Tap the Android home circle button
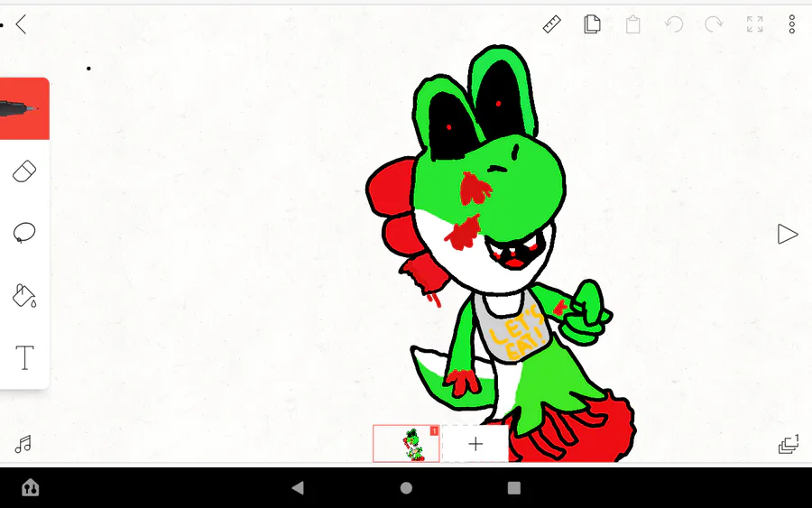Image resolution: width=812 pixels, height=508 pixels. 406,488
